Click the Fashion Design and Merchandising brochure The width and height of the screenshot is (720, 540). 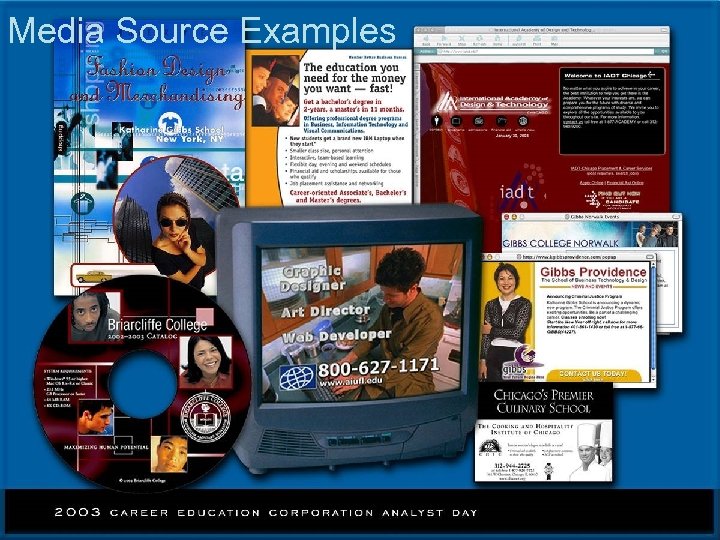point(149,158)
